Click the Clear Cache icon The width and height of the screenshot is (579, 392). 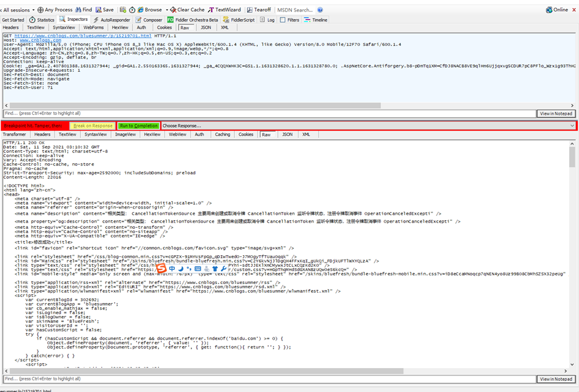coord(173,10)
